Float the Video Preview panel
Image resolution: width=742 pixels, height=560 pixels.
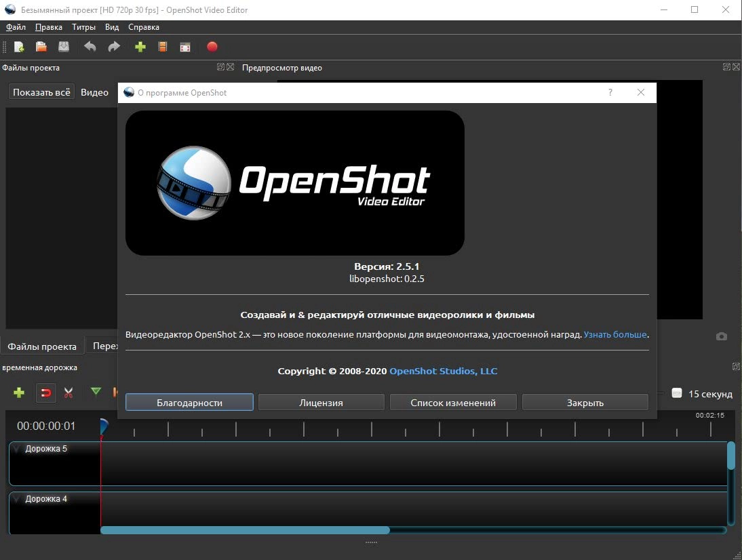[x=726, y=67]
